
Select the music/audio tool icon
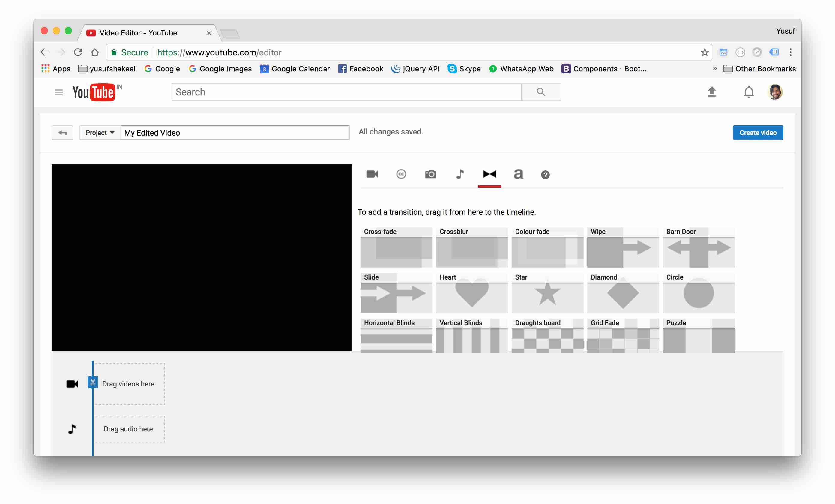coord(459,174)
